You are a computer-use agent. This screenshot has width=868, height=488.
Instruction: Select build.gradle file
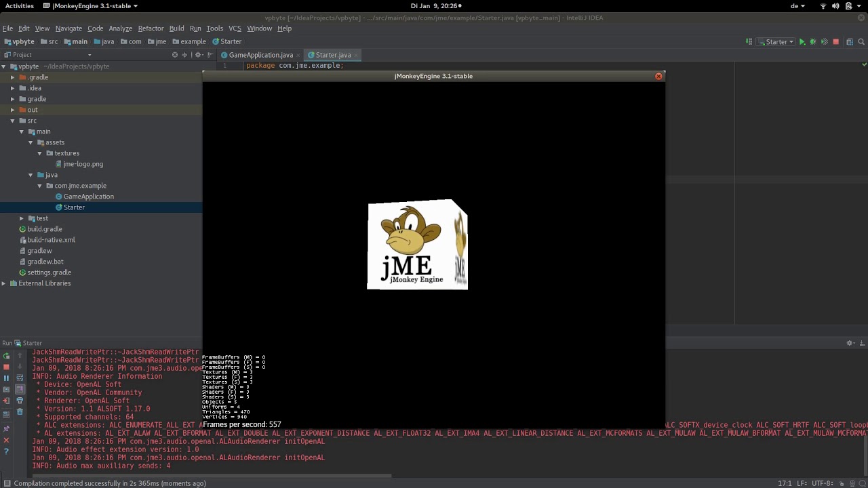click(x=44, y=229)
